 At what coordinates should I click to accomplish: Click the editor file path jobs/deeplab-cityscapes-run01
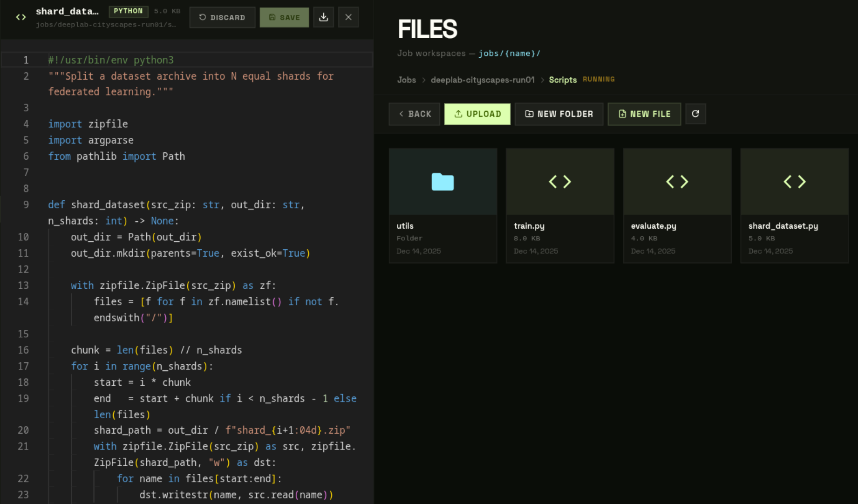pyautogui.click(x=106, y=25)
